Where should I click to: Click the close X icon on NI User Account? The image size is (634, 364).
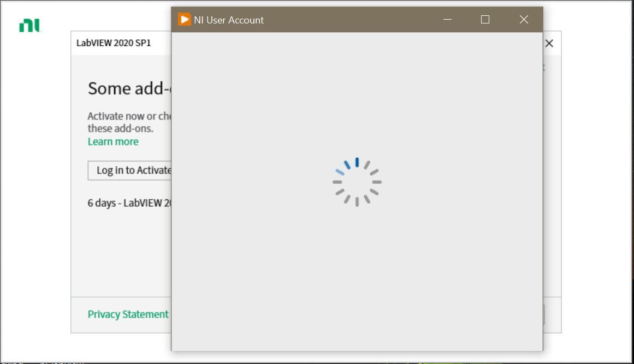coord(523,19)
